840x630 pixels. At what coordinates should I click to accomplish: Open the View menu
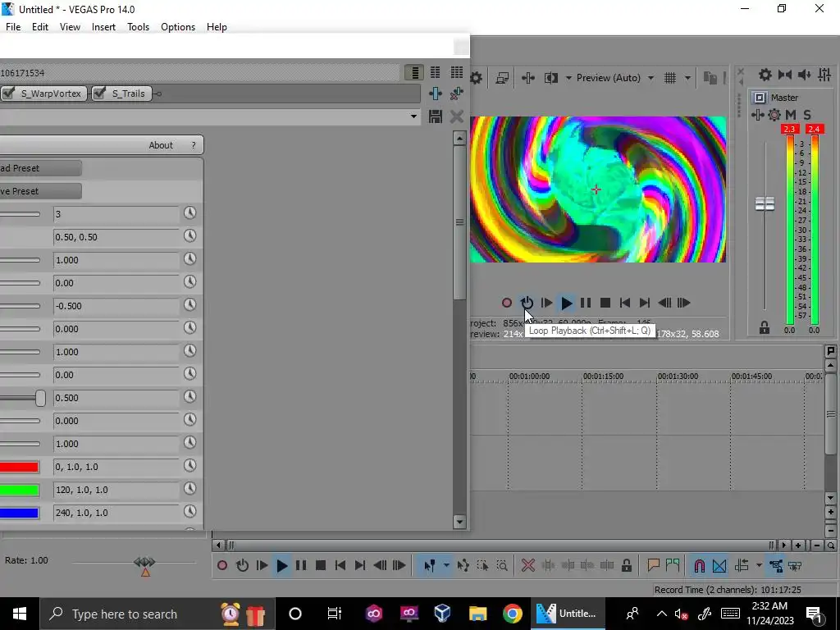pyautogui.click(x=70, y=27)
